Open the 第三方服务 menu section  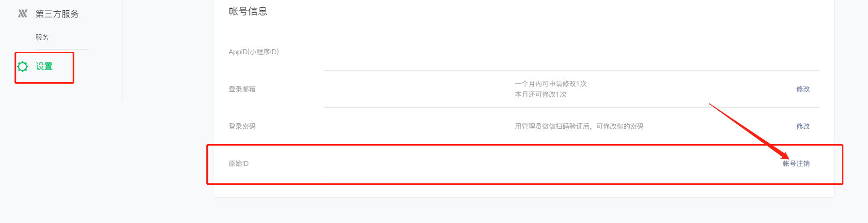[57, 14]
